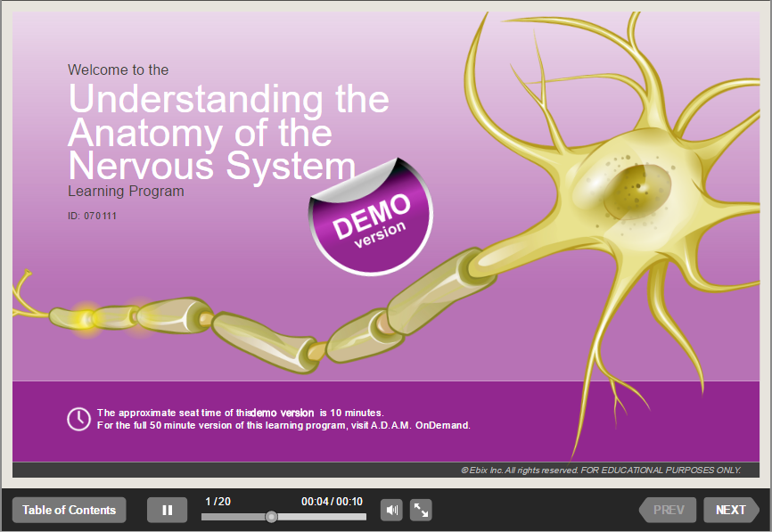Viewport: 772px width, 532px height.
Task: Enter fullscreen mode using the expand icon
Action: pos(421,511)
